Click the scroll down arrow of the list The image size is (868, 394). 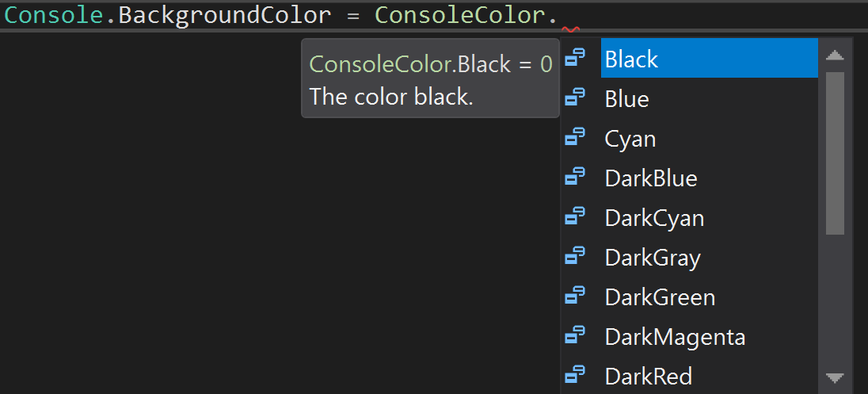[x=834, y=378]
